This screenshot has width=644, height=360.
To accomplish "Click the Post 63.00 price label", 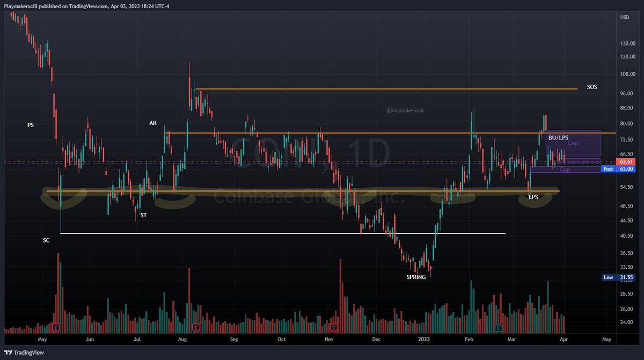I will point(618,169).
